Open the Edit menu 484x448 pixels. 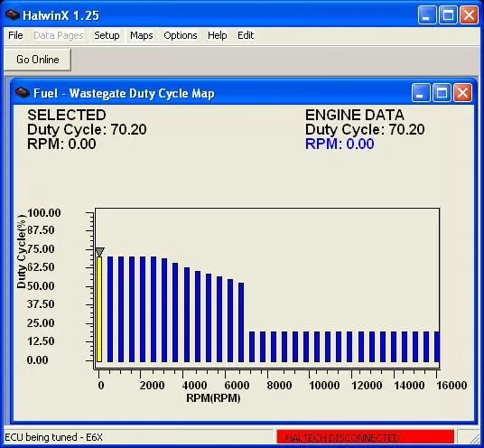pyautogui.click(x=246, y=35)
